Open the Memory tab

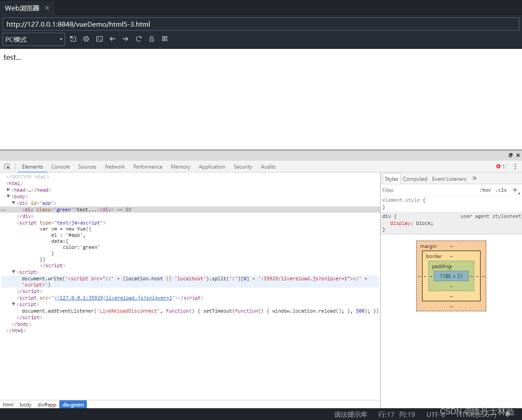point(180,166)
